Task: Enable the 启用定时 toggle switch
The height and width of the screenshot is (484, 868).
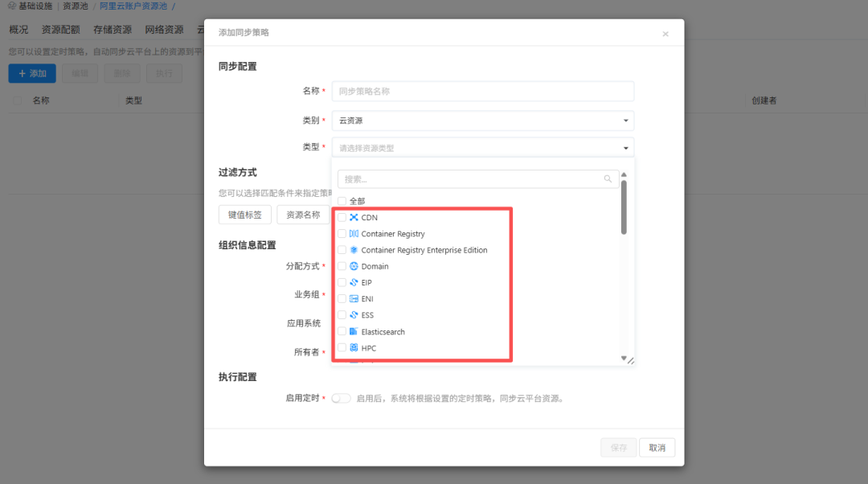Action: click(341, 398)
